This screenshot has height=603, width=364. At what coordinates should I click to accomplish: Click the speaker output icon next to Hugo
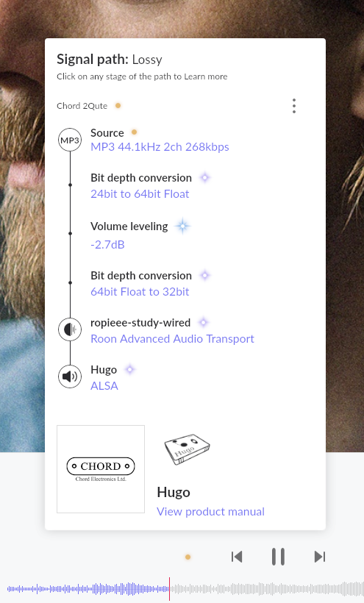pos(70,377)
